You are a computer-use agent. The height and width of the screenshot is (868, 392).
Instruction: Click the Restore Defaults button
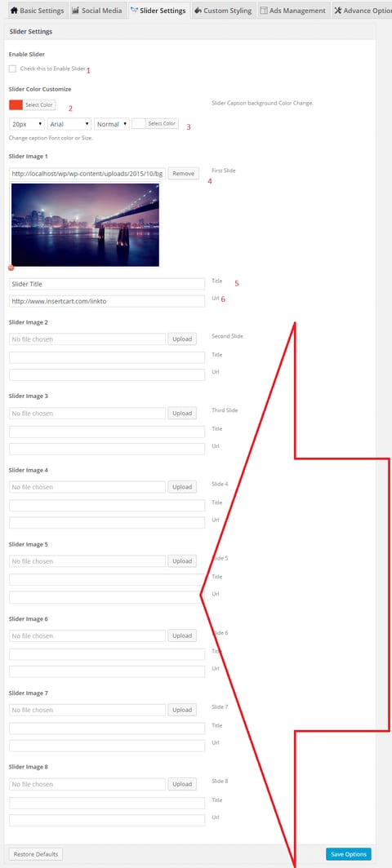tap(35, 854)
